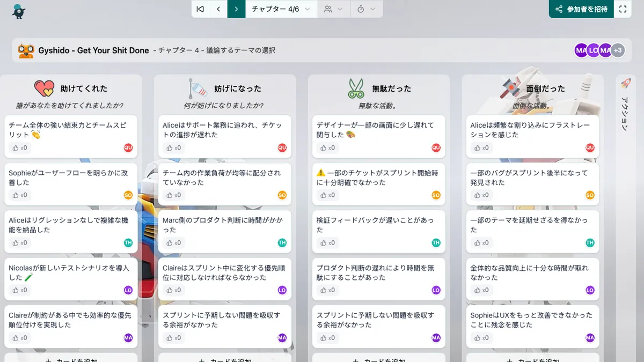Expand the participants dropdown
Image resolution: width=644 pixels, height=362 pixels.
coord(333,9)
